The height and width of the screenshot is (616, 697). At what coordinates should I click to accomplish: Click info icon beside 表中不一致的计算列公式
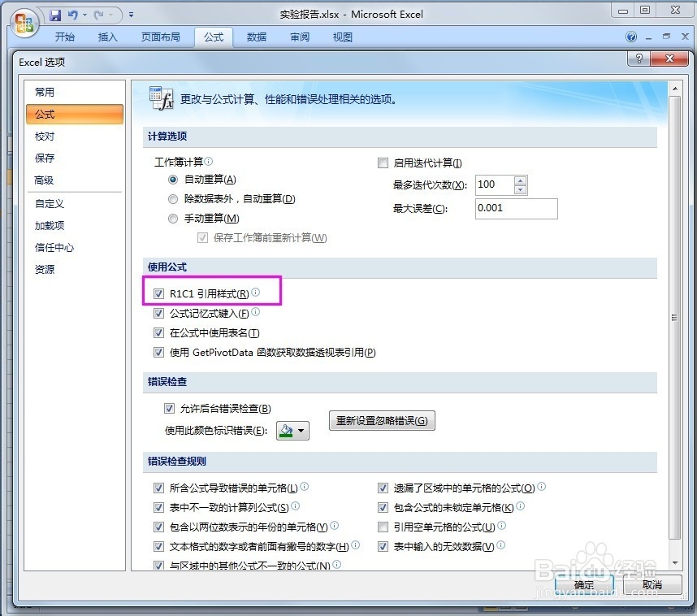295,506
